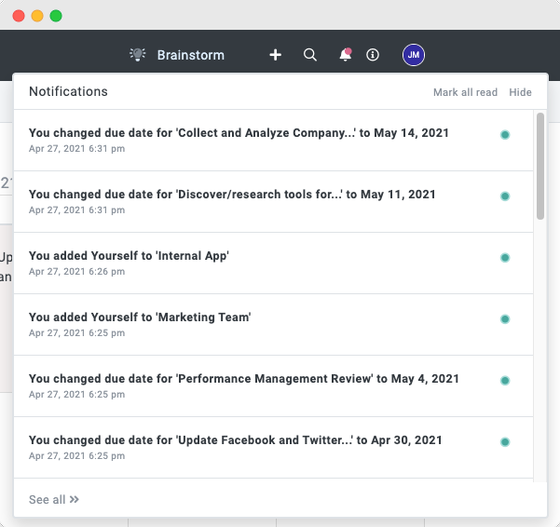Open 'Update Facebook and Twitter' due date notification
This screenshot has width=560, height=527.
[274, 447]
